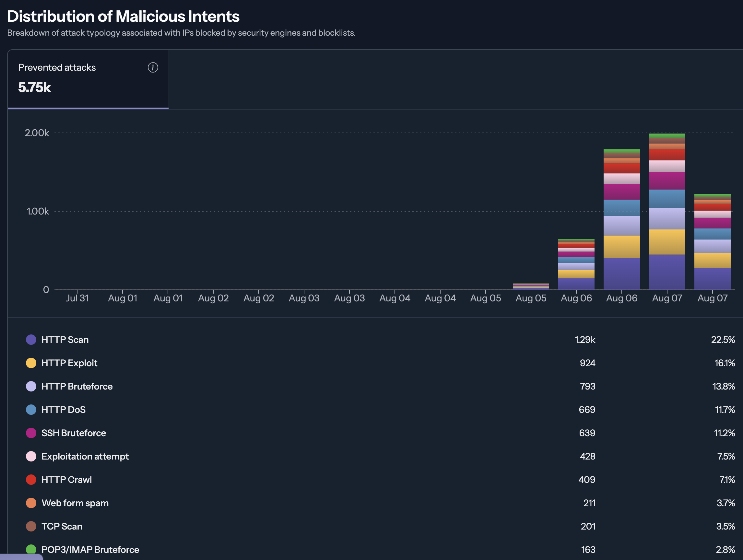Click HTTP Crawl red legend dot
The height and width of the screenshot is (560, 743).
[31, 479]
